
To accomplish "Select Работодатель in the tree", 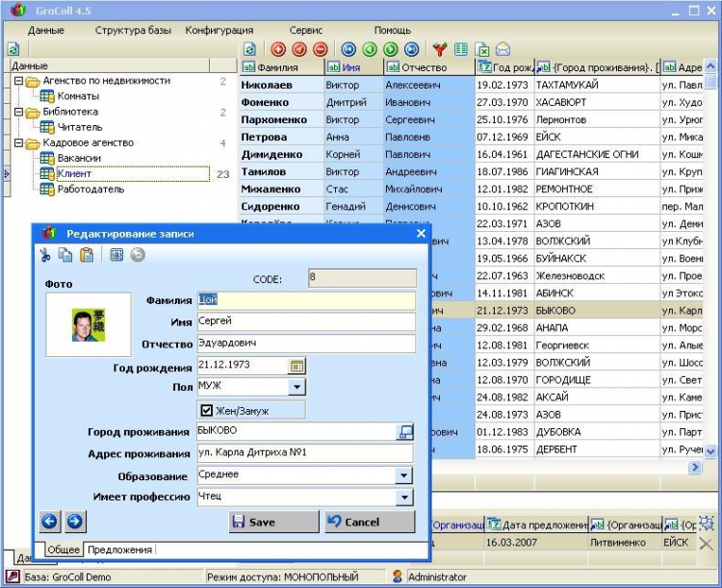I will coord(90,190).
